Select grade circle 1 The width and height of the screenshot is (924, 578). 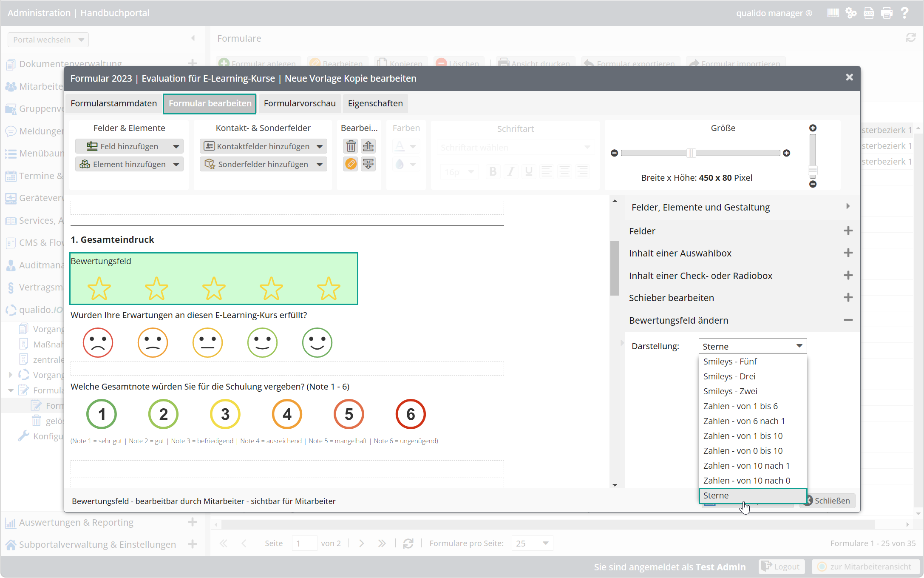[x=102, y=414]
